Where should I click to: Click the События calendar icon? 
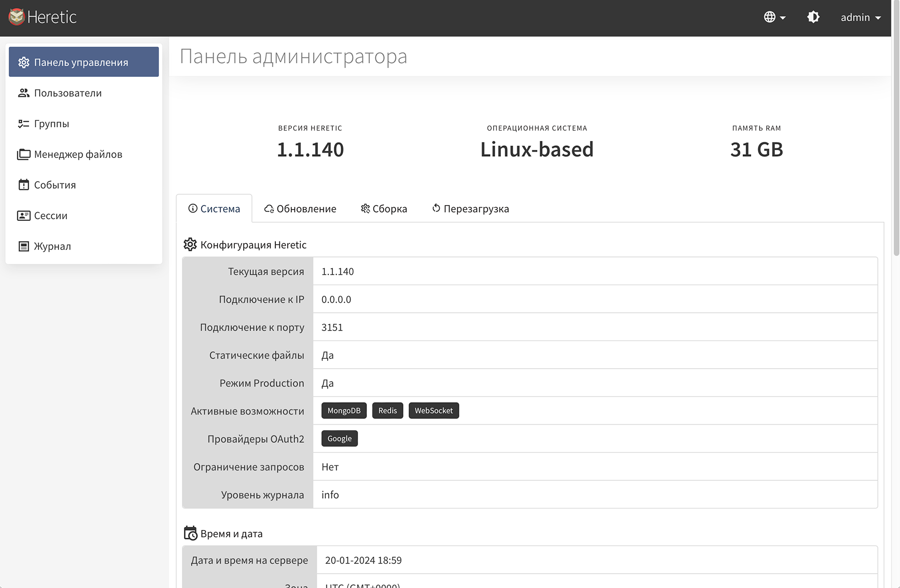pos(24,185)
